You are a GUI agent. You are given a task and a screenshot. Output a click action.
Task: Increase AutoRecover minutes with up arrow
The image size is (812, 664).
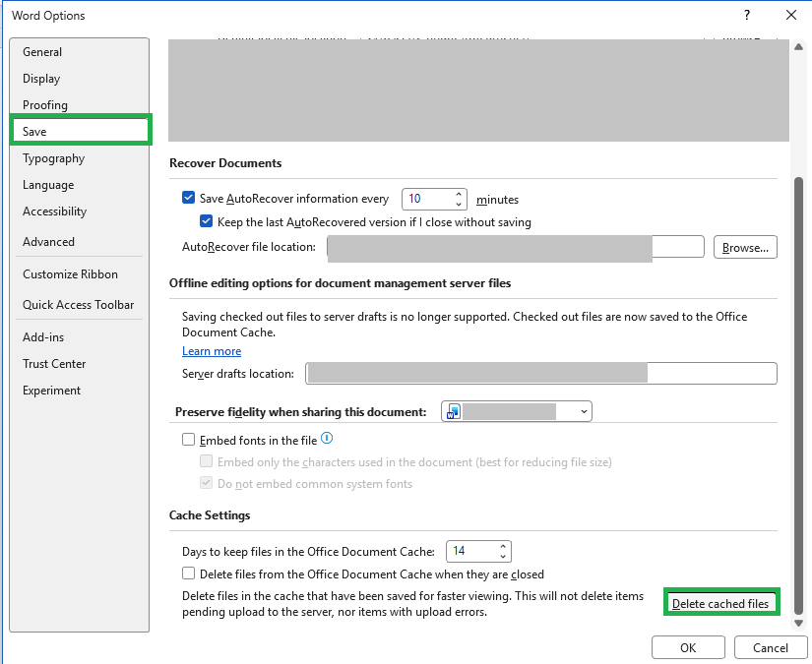pos(459,194)
